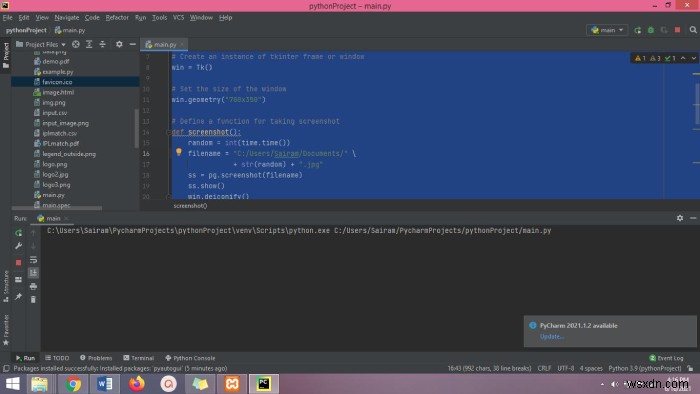The image size is (700, 394).
Task: Stop the process in the Run panel
Action: click(18, 262)
